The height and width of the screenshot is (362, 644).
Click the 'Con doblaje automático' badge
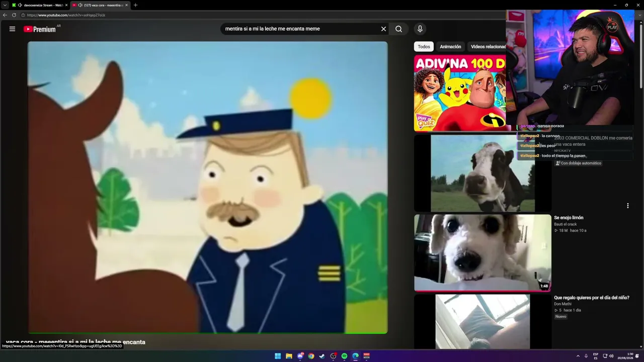(578, 163)
